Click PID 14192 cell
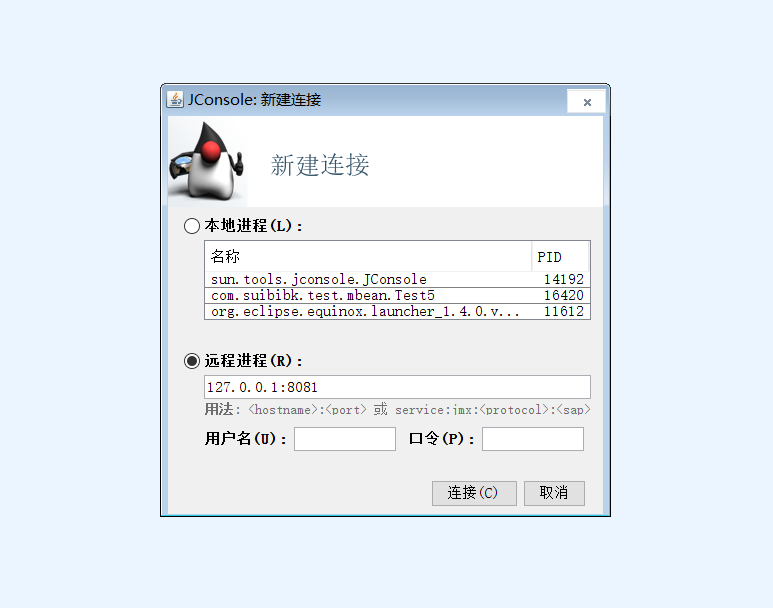773x608 pixels. [563, 279]
